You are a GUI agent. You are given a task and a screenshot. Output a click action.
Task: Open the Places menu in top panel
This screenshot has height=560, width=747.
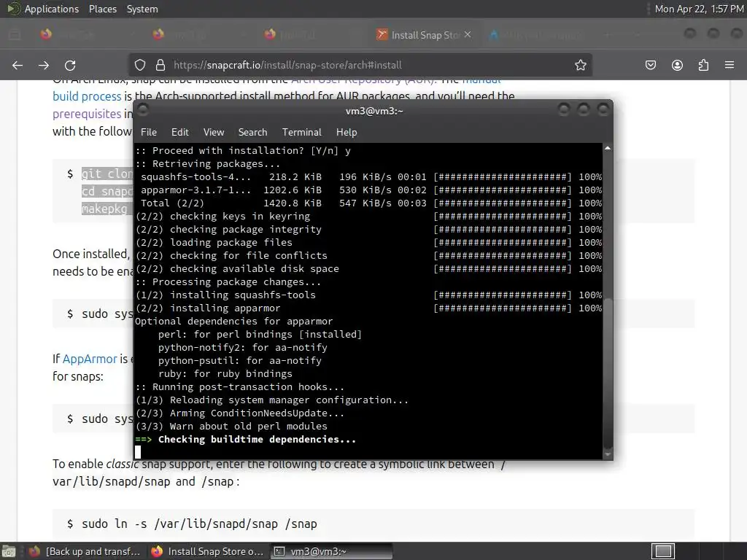tap(102, 9)
